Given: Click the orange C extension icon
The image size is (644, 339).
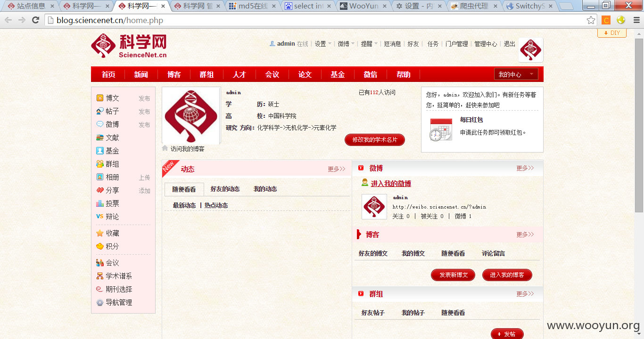Looking at the screenshot, I should (x=606, y=20).
